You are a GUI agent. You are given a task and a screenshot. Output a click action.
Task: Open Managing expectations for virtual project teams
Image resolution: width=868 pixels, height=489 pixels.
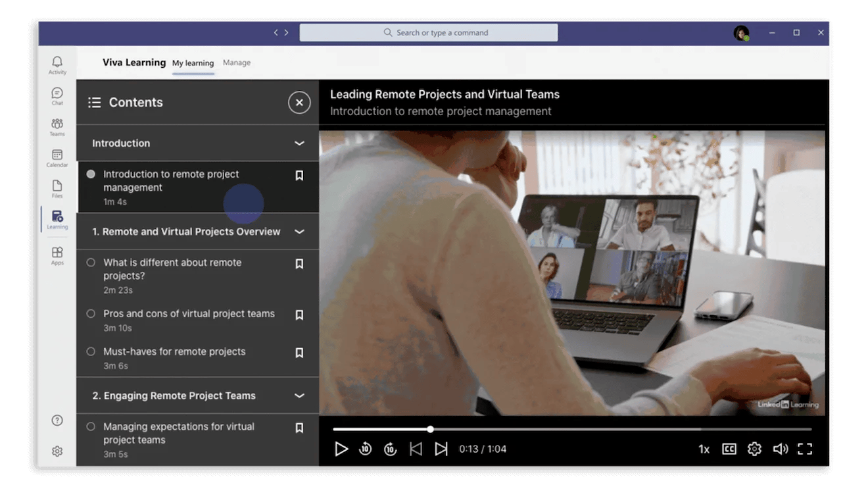coord(198,440)
